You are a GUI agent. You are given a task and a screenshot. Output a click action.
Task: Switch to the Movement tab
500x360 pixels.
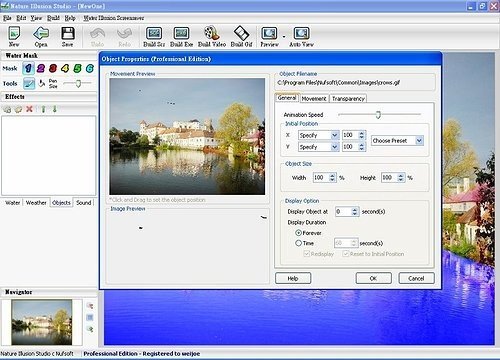(x=314, y=99)
